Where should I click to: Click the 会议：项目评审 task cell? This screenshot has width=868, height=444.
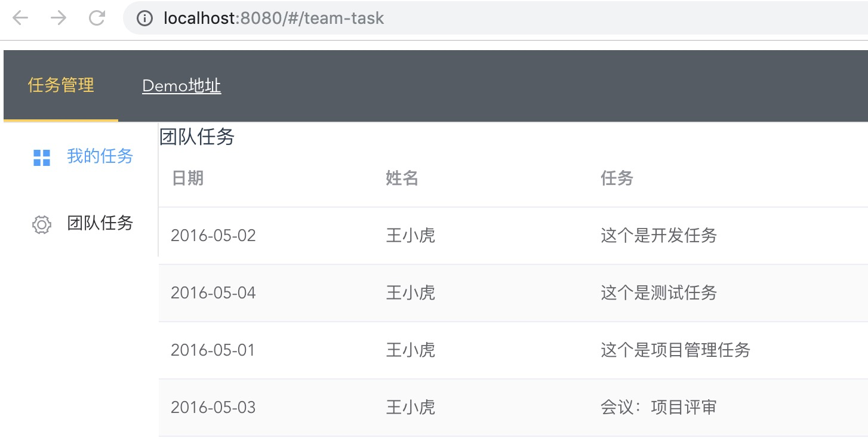click(x=658, y=407)
